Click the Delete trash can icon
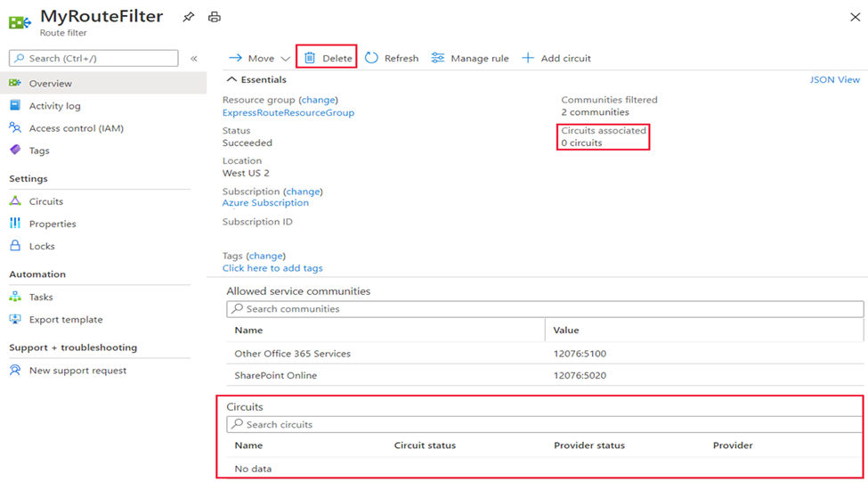868x482 pixels. click(310, 58)
